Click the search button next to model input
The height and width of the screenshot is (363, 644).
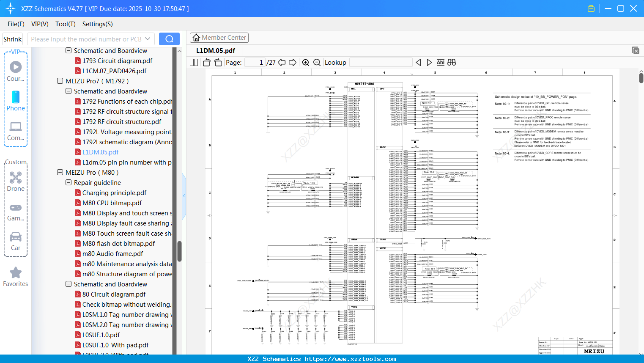[169, 39]
